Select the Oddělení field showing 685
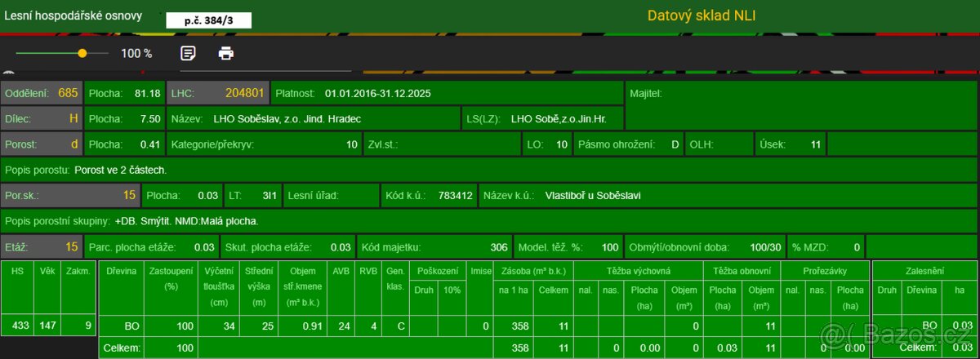 (42, 93)
